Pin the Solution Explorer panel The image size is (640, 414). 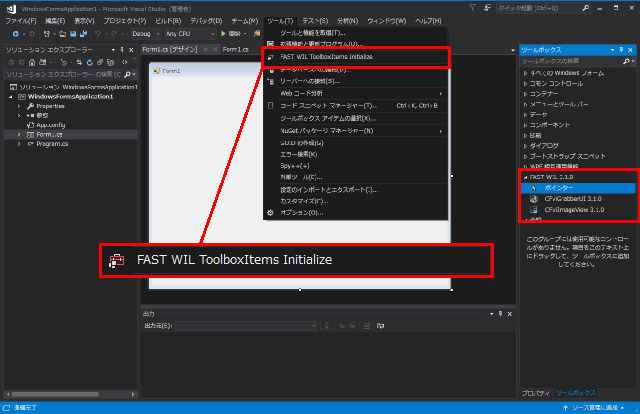pyautogui.click(x=122, y=50)
